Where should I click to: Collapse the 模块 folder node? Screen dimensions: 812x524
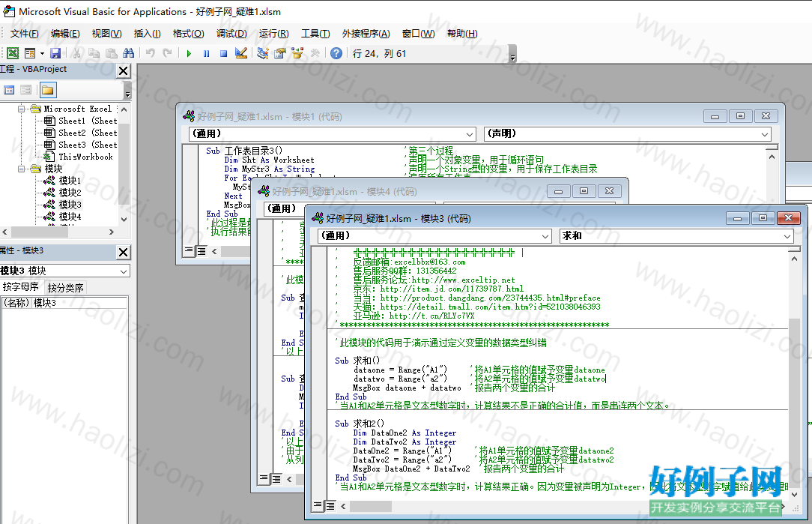(21, 169)
